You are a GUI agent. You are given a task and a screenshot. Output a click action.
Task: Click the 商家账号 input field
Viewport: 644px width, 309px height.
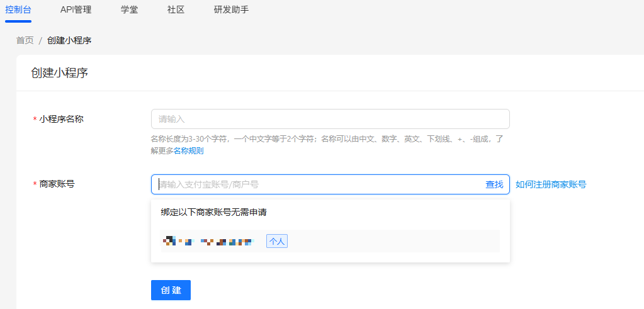(318, 184)
